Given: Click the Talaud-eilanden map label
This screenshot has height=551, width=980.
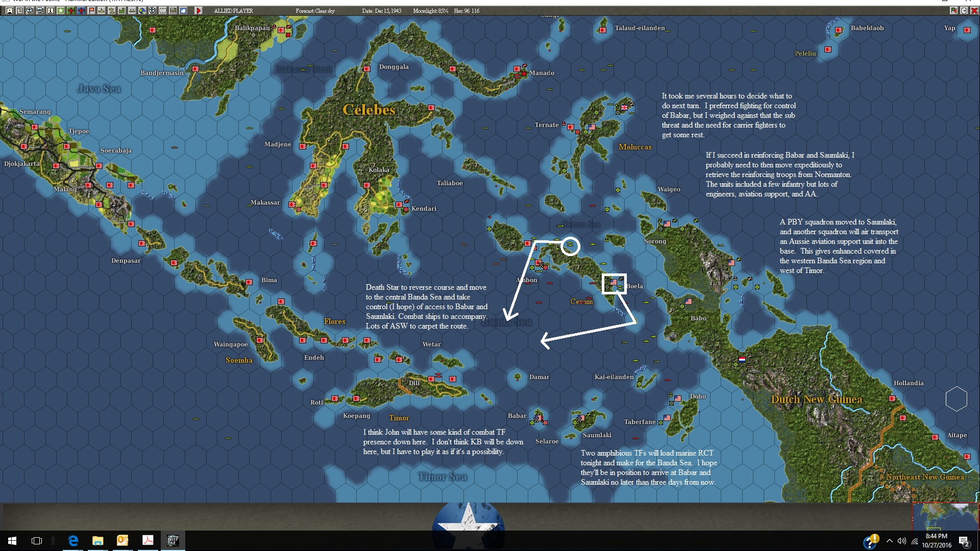Looking at the screenshot, I should 640,28.
